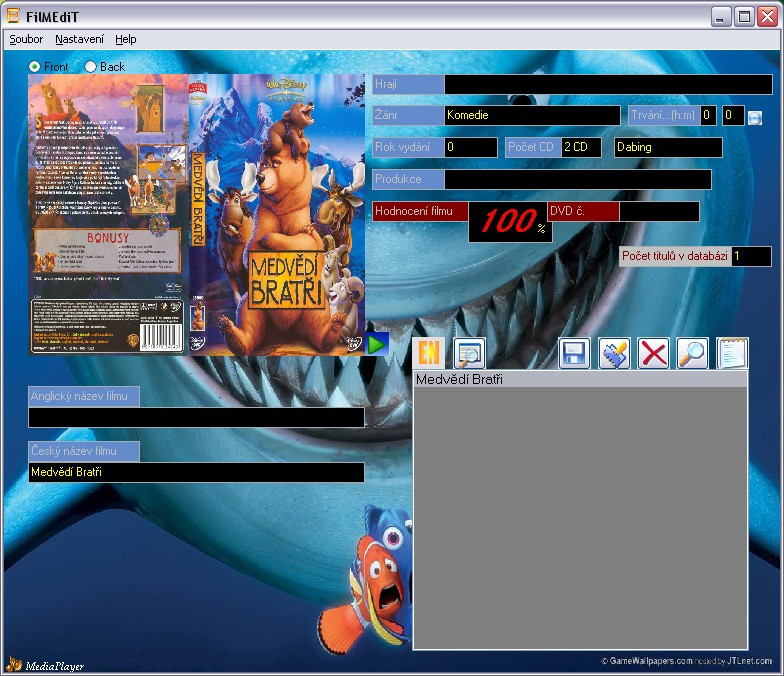Select Medvědí Bratři in the film list

pos(580,380)
